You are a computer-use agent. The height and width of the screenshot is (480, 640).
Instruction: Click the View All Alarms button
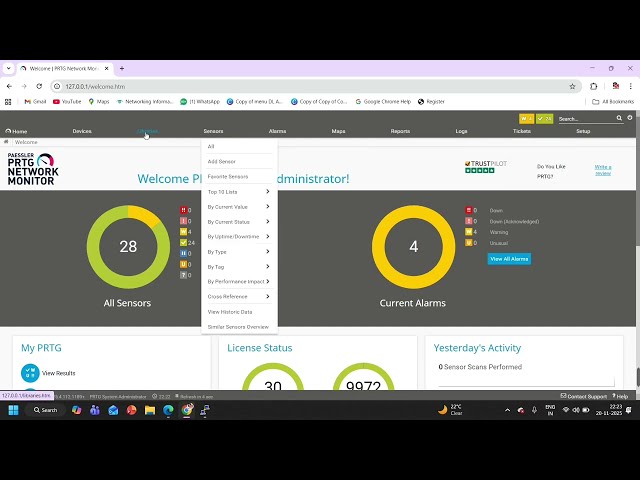tap(509, 259)
